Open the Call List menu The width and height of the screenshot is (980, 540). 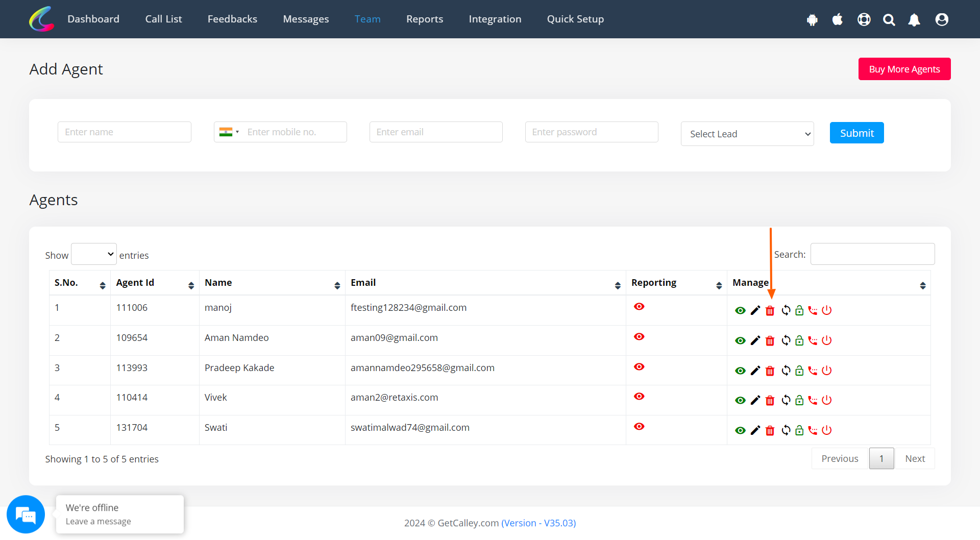point(163,19)
